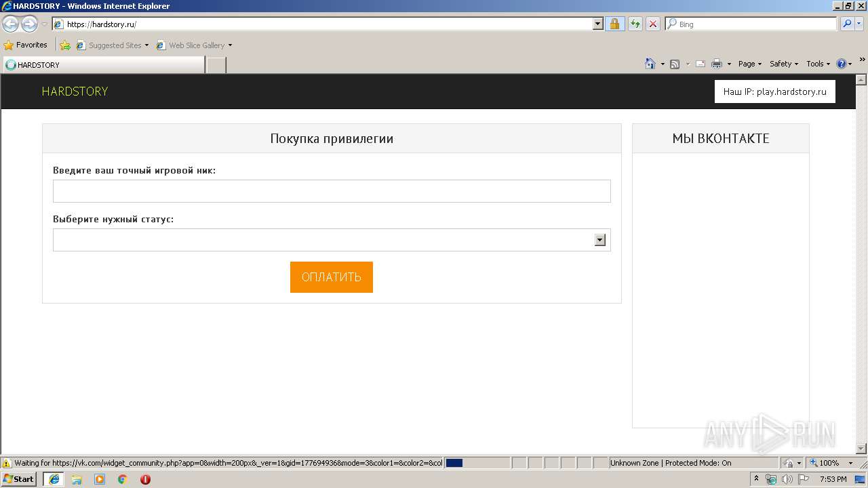Viewport: 868px width, 488px height.
Task: Click the orange ОПЛАТИТЬ button
Action: pyautogui.click(x=332, y=277)
